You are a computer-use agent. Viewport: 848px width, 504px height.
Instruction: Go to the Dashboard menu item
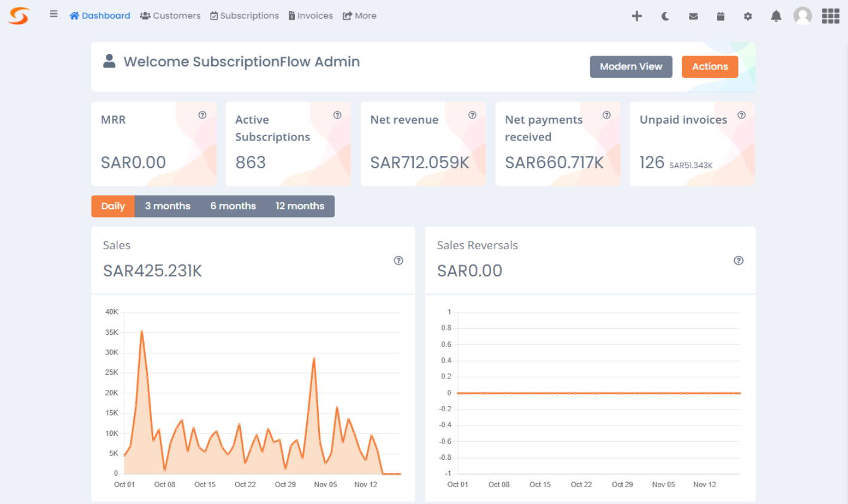(100, 16)
